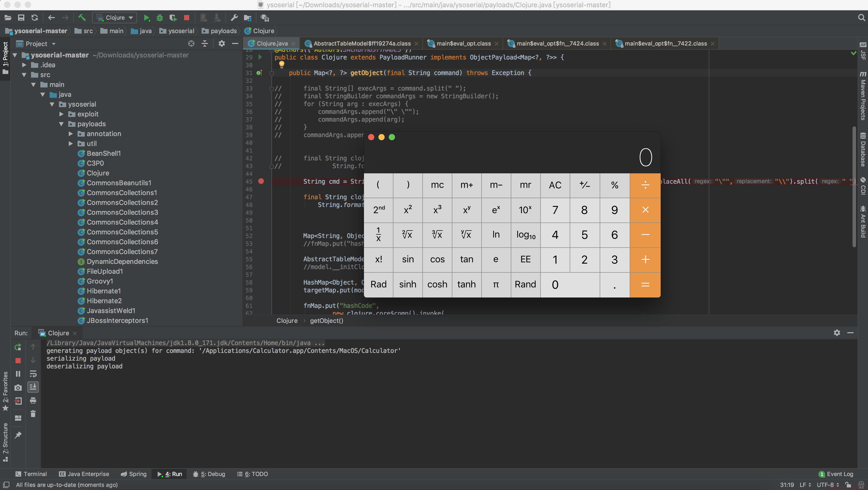Click the payloads breadcrumb in the navigation bar
Image resolution: width=868 pixels, height=490 pixels.
pos(219,31)
